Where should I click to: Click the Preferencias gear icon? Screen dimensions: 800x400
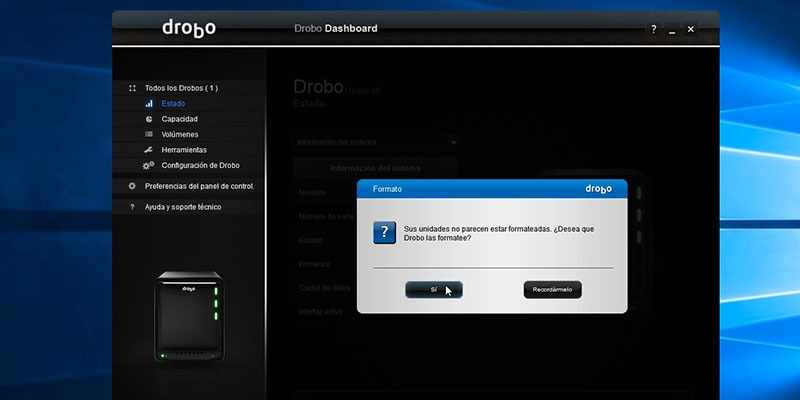click(x=132, y=186)
